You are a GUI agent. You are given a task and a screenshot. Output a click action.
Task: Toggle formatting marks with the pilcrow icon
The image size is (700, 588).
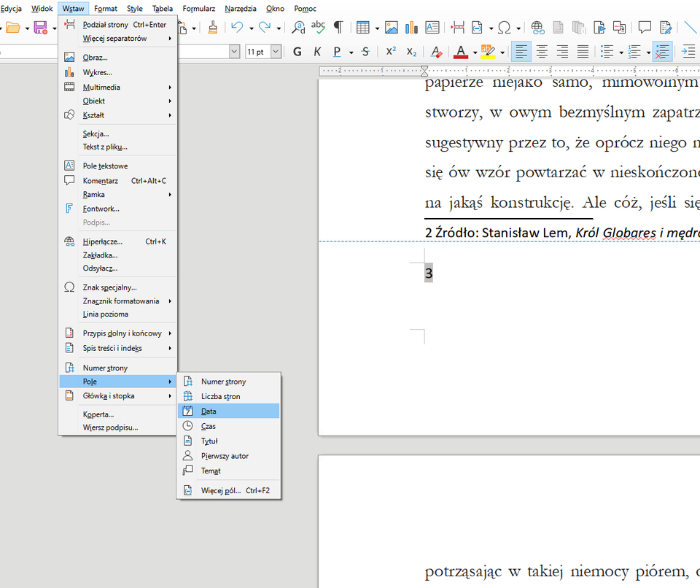[336, 27]
